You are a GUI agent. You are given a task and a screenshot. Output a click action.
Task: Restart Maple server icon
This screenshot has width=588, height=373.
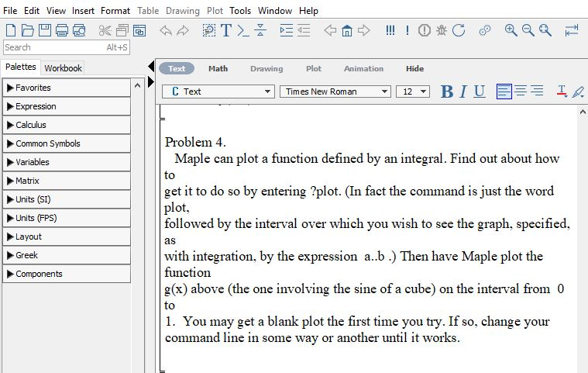[x=459, y=30]
